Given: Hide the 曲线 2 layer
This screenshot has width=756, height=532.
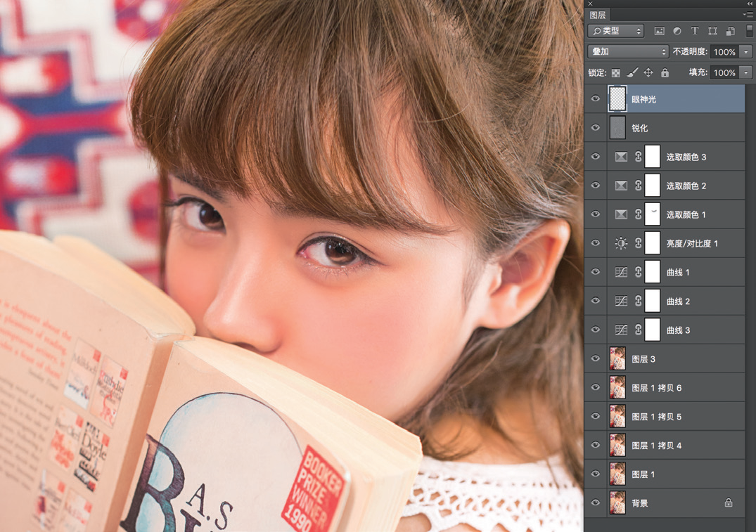Looking at the screenshot, I should (x=596, y=301).
